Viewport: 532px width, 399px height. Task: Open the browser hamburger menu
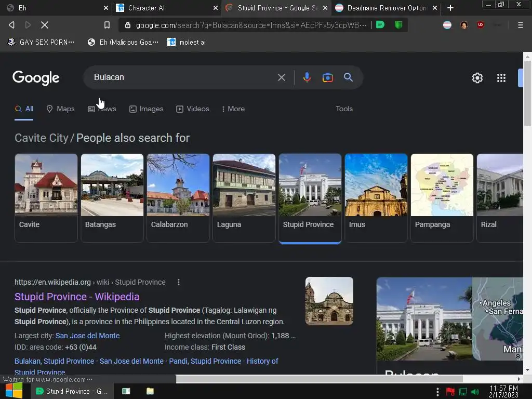click(x=520, y=25)
